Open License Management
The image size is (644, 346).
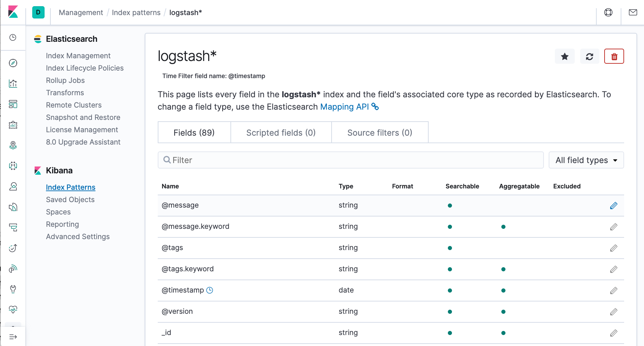point(82,129)
